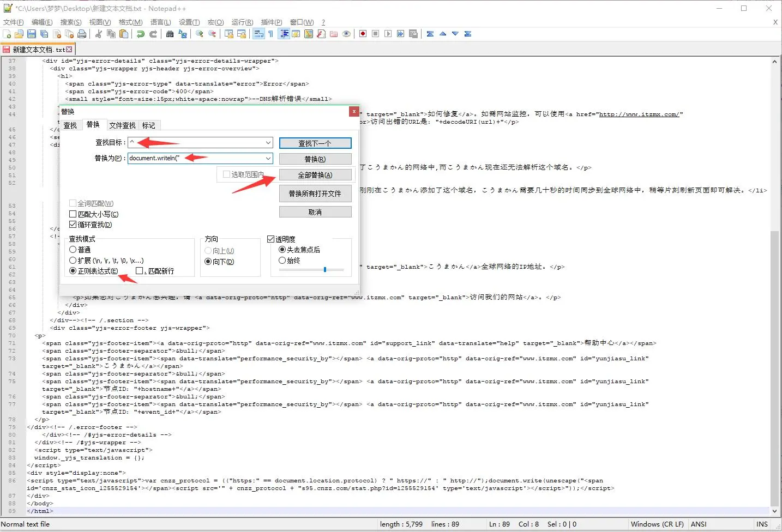Screen dimensions: 782x532
Task: Click the Start Recording macro icon
Action: pos(363,34)
